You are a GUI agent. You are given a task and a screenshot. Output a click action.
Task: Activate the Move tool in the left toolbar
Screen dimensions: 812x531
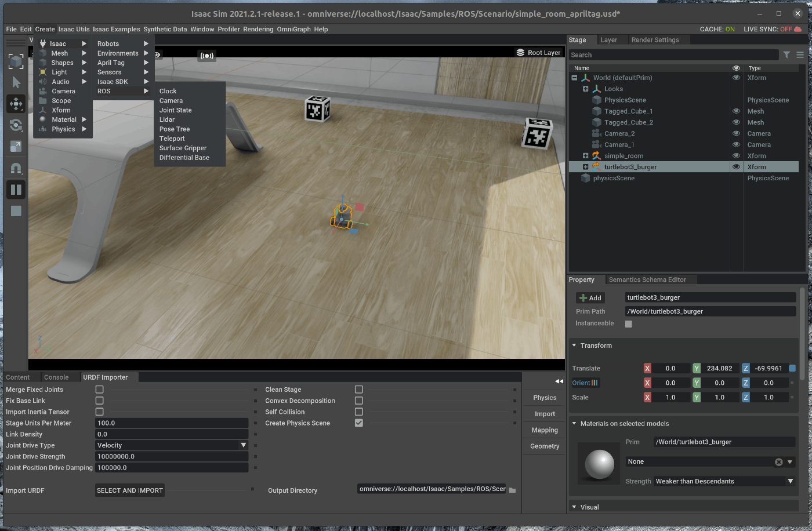16,104
